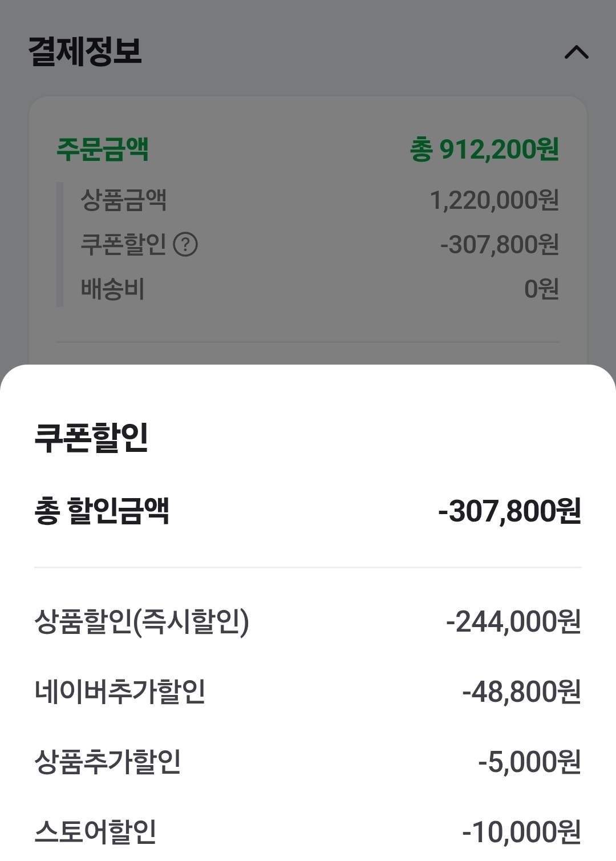Tap the 결제정보 section header title

click(x=85, y=51)
